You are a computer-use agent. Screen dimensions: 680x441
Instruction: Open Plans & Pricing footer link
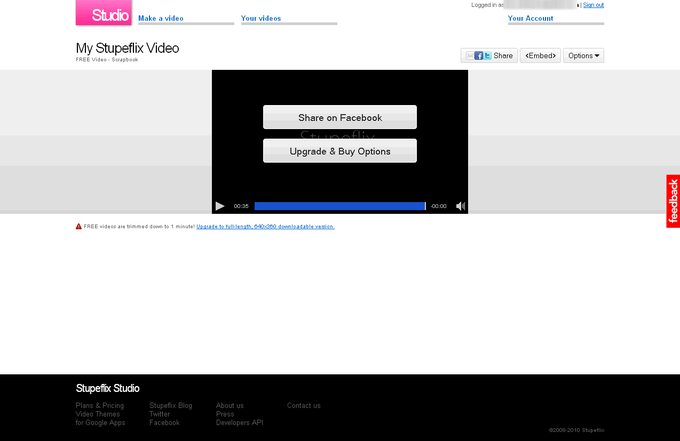coord(100,405)
